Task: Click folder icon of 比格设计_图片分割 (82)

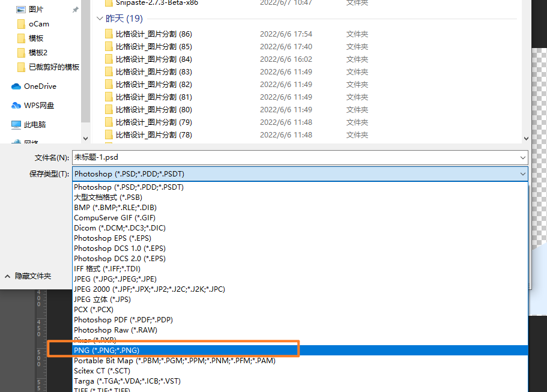Action: point(109,85)
